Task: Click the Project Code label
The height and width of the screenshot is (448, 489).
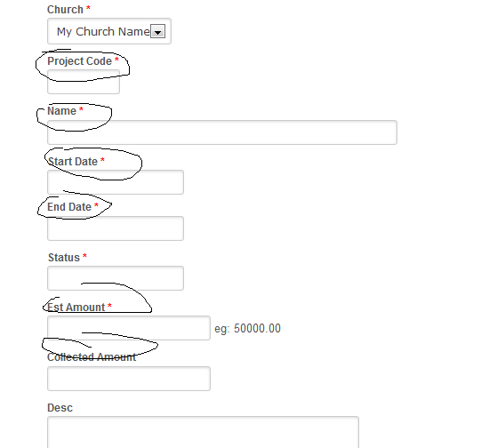Action: (79, 61)
